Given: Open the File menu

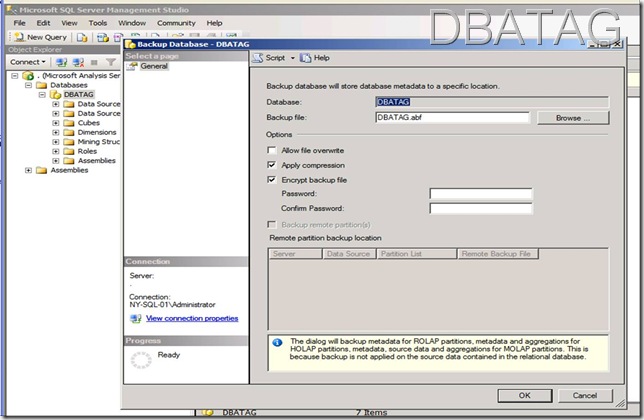Looking at the screenshot, I should pos(19,23).
